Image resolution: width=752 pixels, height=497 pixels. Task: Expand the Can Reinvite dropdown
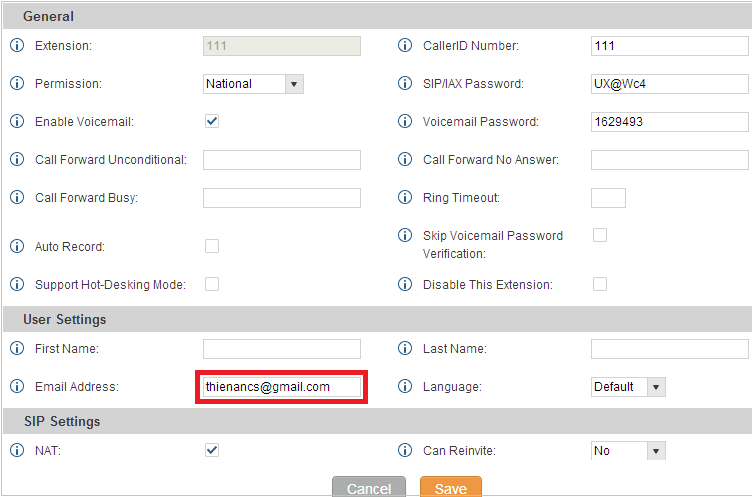coord(628,451)
